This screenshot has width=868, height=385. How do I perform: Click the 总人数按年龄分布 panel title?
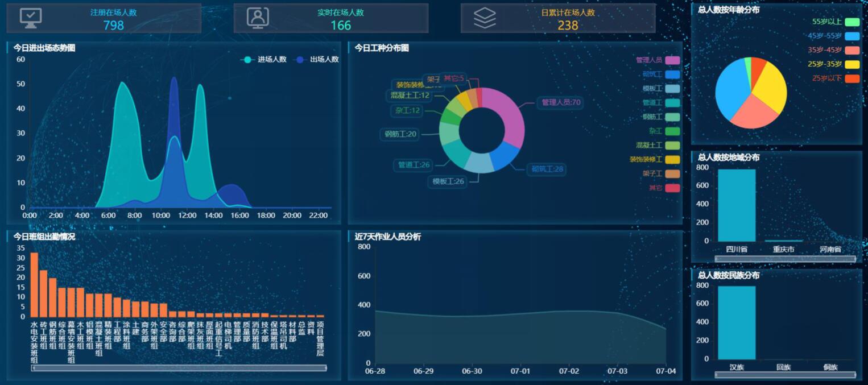pyautogui.click(x=729, y=10)
